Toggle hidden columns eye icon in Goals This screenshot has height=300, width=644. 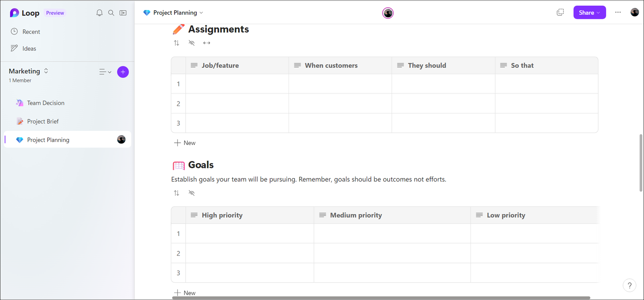coord(192,193)
